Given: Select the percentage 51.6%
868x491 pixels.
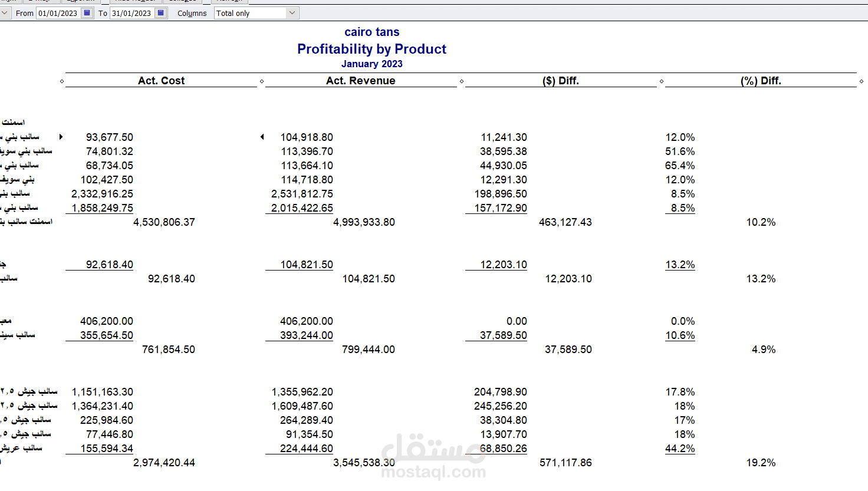Looking at the screenshot, I should point(680,151).
